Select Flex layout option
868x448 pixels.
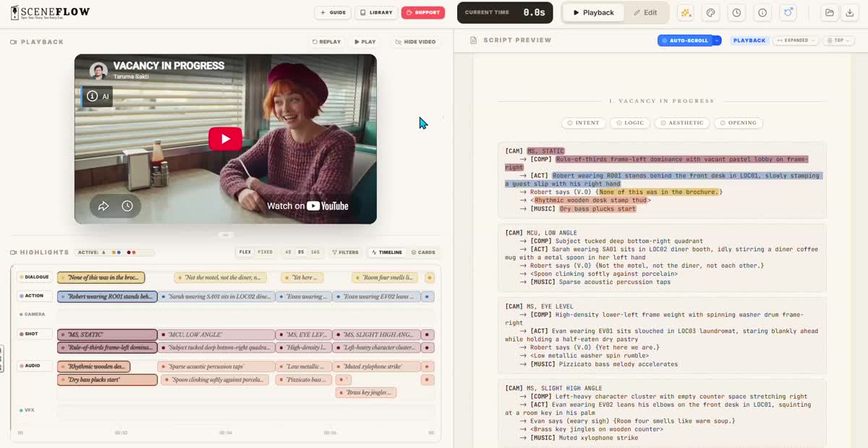(x=245, y=253)
